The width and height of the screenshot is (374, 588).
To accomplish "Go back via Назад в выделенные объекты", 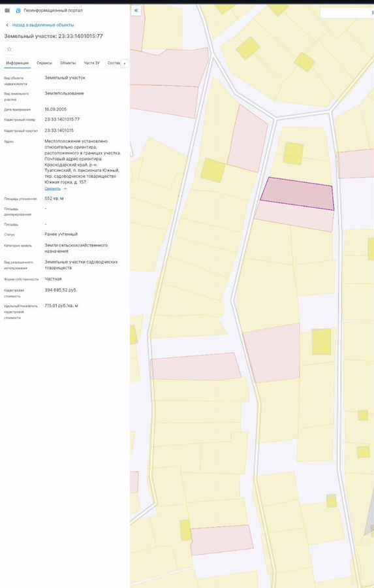I will pos(43,25).
